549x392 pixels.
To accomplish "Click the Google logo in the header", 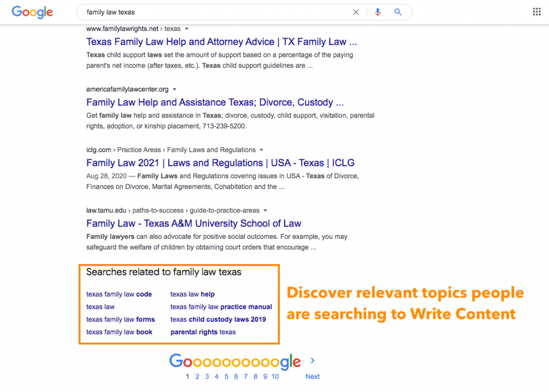I will tap(32, 12).
